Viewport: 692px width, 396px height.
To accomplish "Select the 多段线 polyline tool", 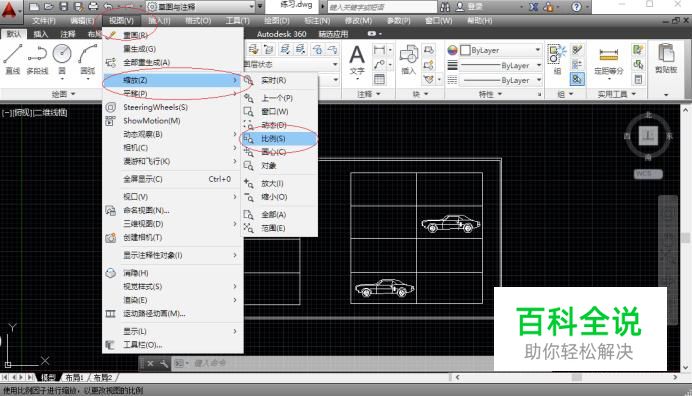I will (37, 59).
